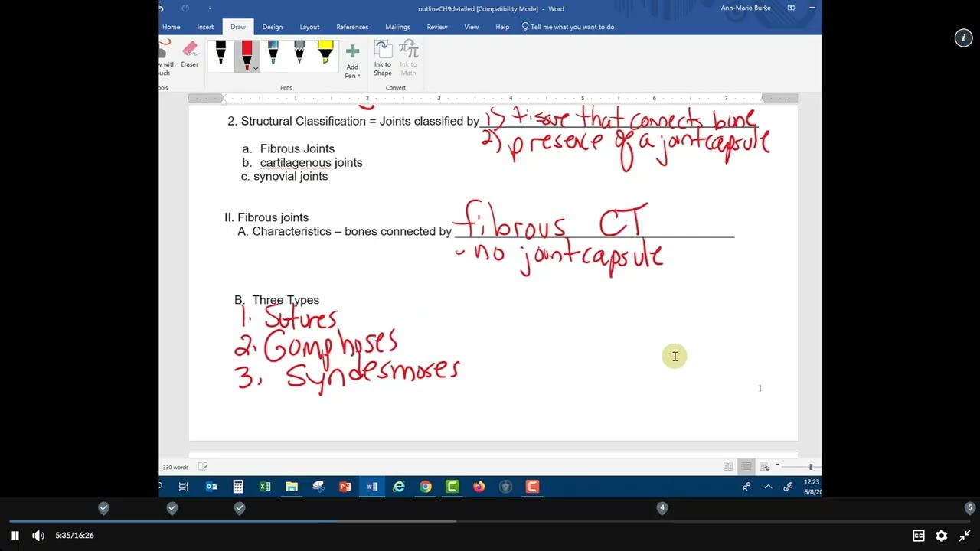This screenshot has width=980, height=551.
Task: Open the Insert ribbon tab
Action: [x=205, y=27]
